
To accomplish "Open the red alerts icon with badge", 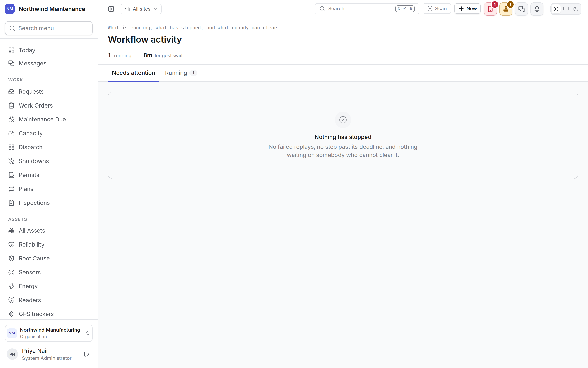I will click(x=490, y=9).
